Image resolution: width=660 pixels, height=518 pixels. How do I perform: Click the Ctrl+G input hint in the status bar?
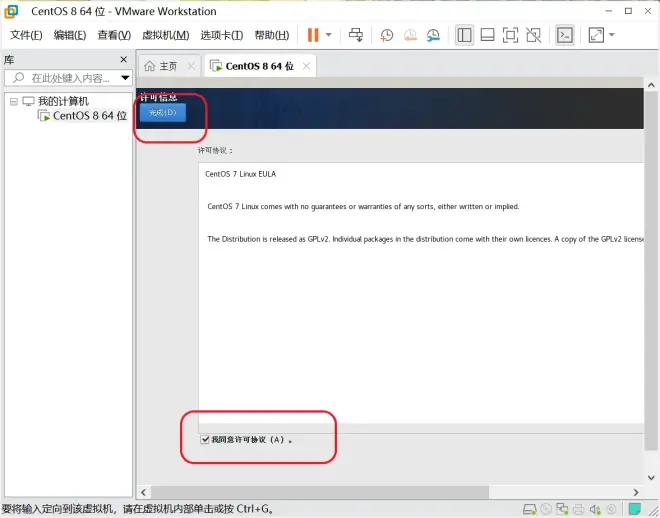point(254,509)
